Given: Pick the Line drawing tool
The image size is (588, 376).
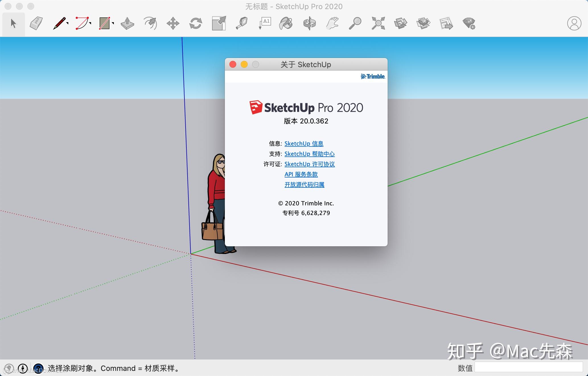Looking at the screenshot, I should coord(59,23).
